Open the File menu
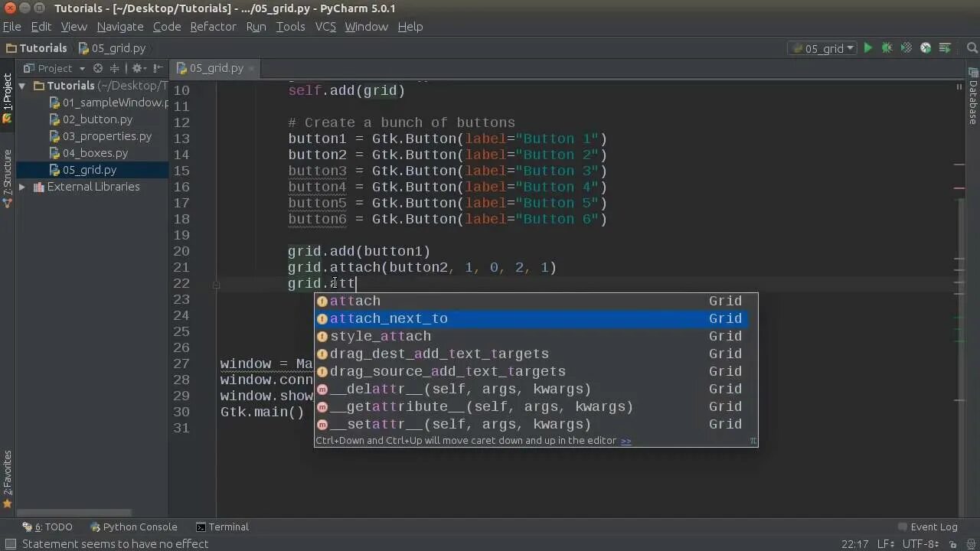 pos(11,26)
